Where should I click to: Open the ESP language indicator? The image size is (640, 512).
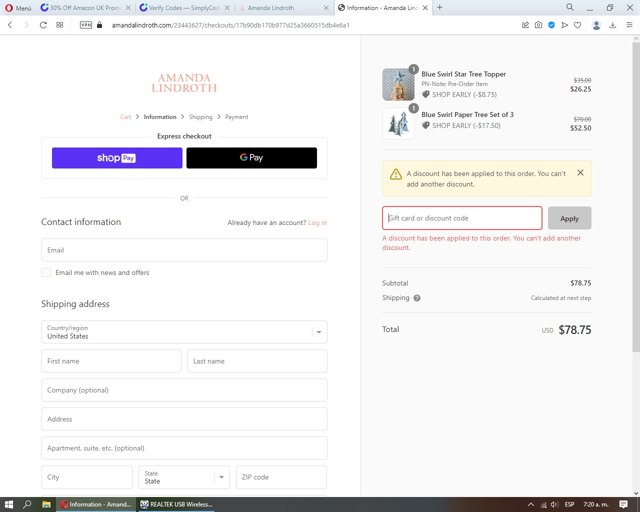tap(569, 504)
